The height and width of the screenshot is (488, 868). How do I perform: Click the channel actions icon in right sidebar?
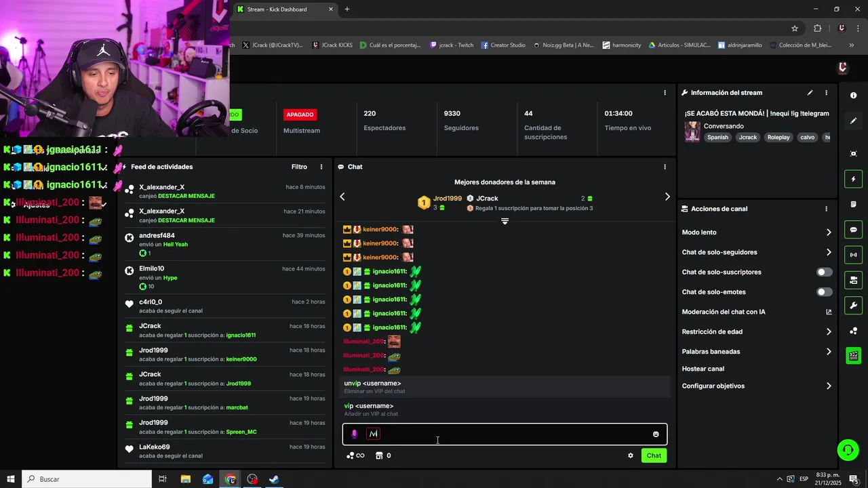click(x=853, y=280)
